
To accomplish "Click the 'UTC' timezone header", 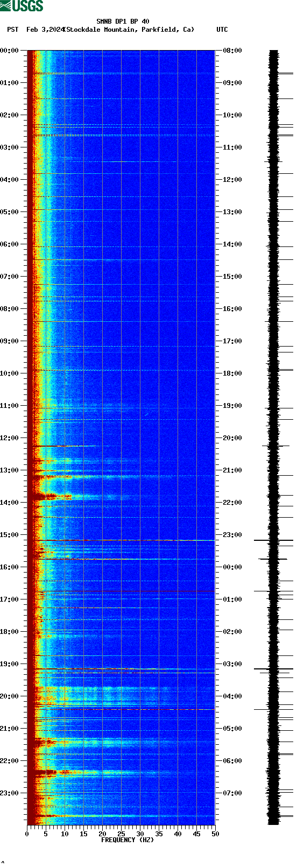I will pos(222,30).
